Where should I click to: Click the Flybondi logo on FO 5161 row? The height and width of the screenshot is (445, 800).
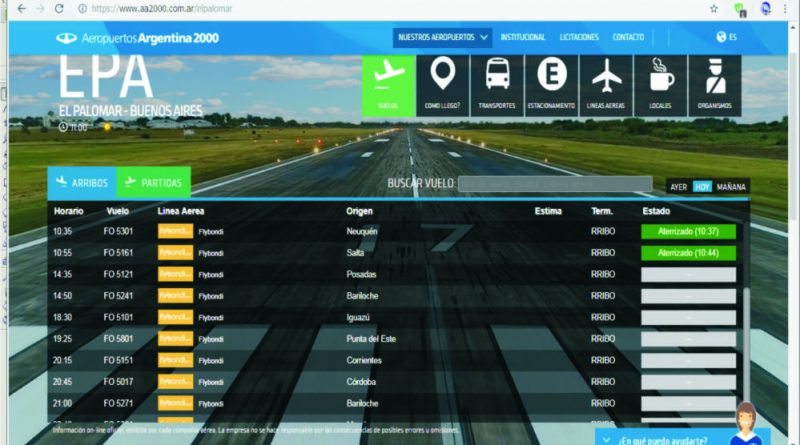pos(175,253)
